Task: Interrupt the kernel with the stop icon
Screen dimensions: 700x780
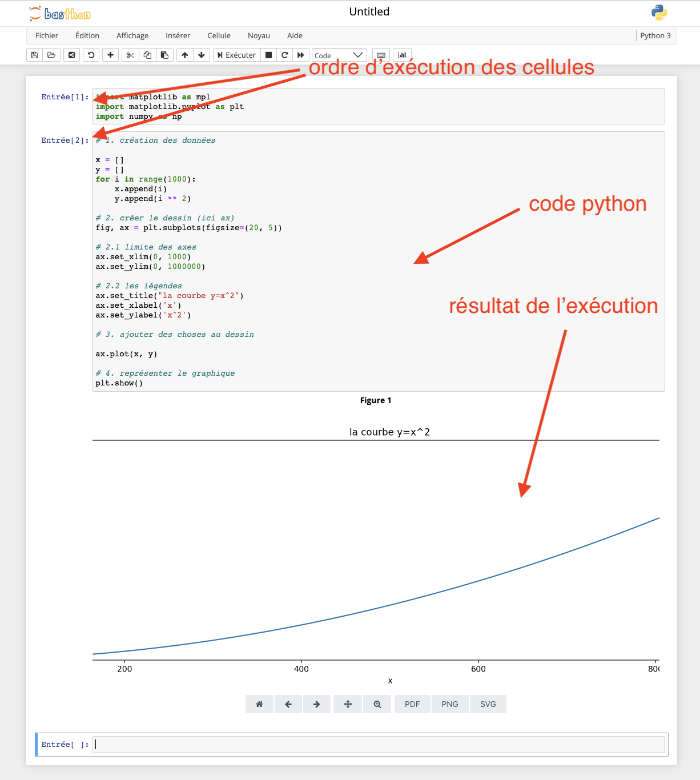Action: click(x=268, y=54)
